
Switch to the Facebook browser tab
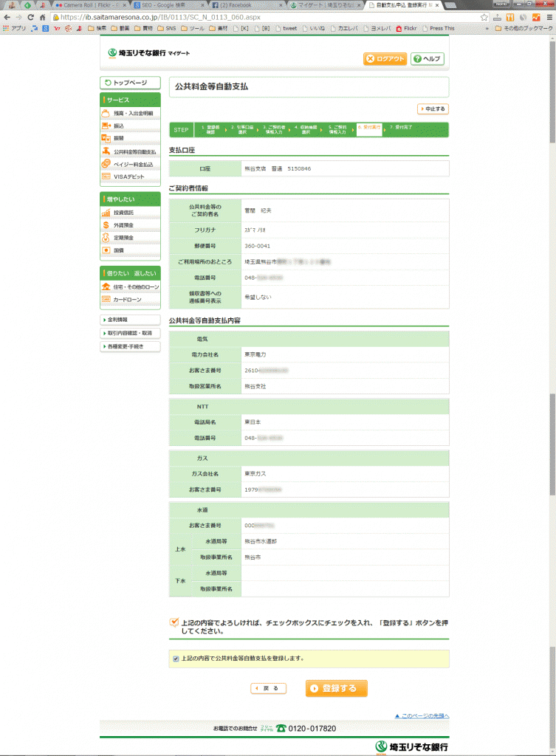[244, 4]
